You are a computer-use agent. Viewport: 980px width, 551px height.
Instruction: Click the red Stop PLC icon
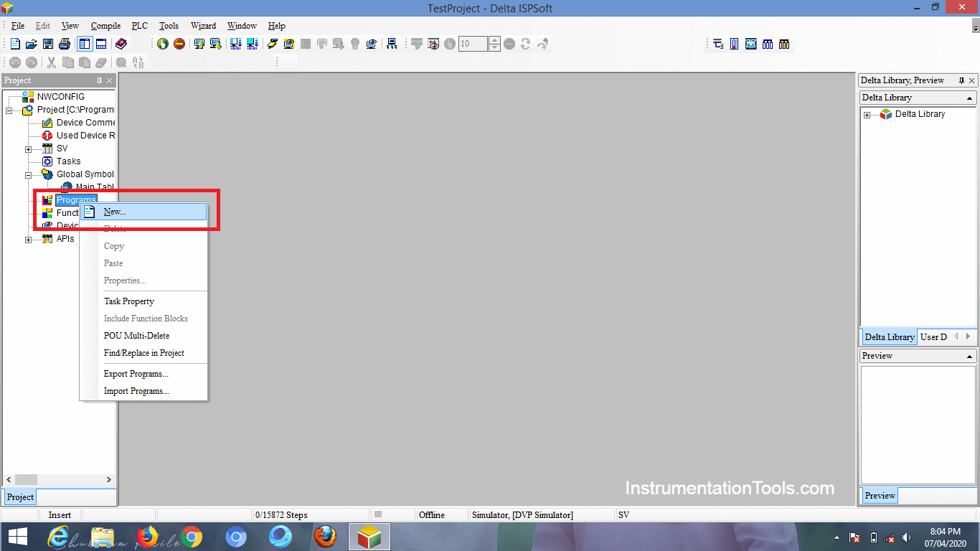pyautogui.click(x=179, y=44)
